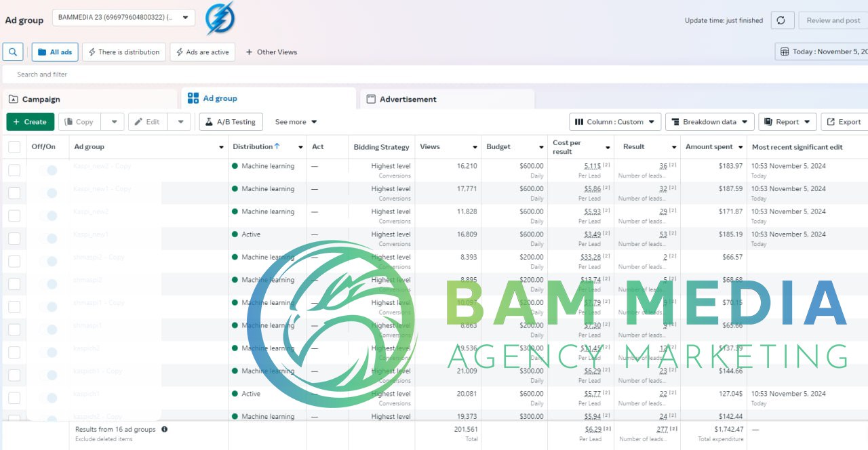Open A/B Testing
The width and height of the screenshot is (868, 450).
[231, 122]
